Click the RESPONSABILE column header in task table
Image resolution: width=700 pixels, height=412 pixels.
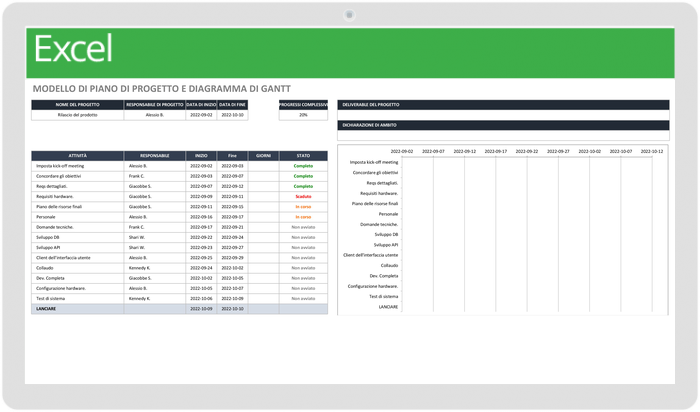(155, 156)
